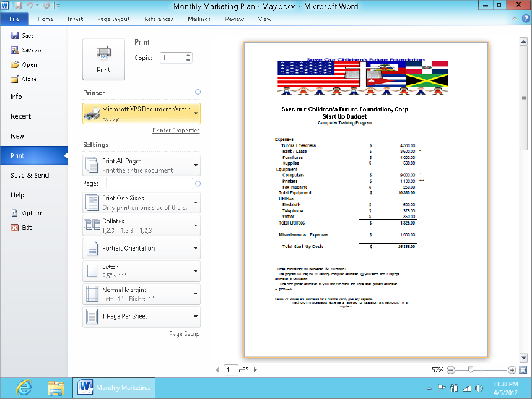The image size is (532, 399).
Task: Click Close in the backstage menu
Action: [x=24, y=79]
